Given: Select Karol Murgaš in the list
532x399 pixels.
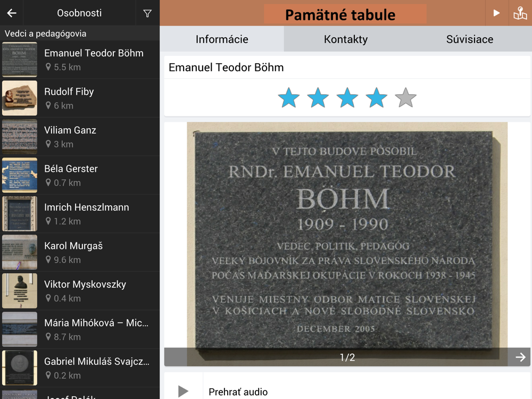Looking at the screenshot, I should 80,252.
